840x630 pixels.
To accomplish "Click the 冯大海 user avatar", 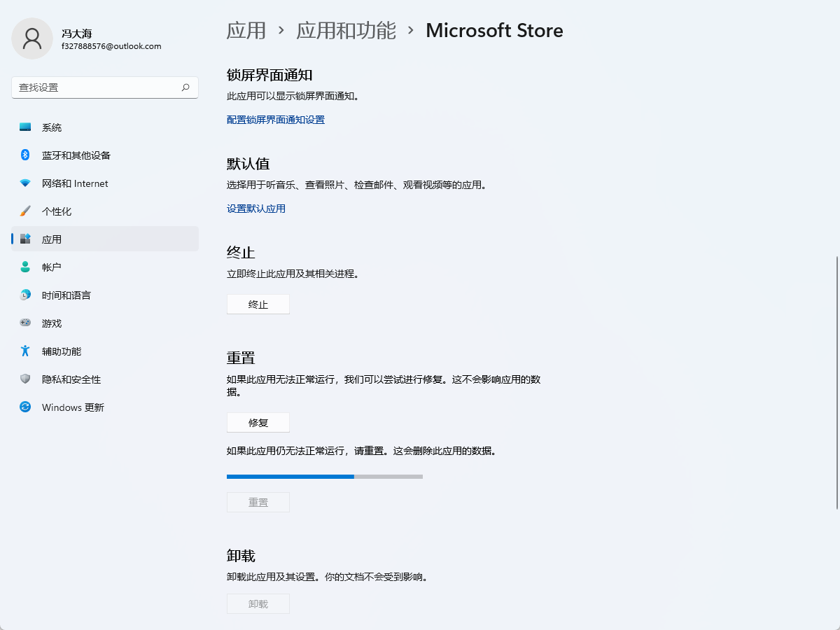I will (x=32, y=38).
